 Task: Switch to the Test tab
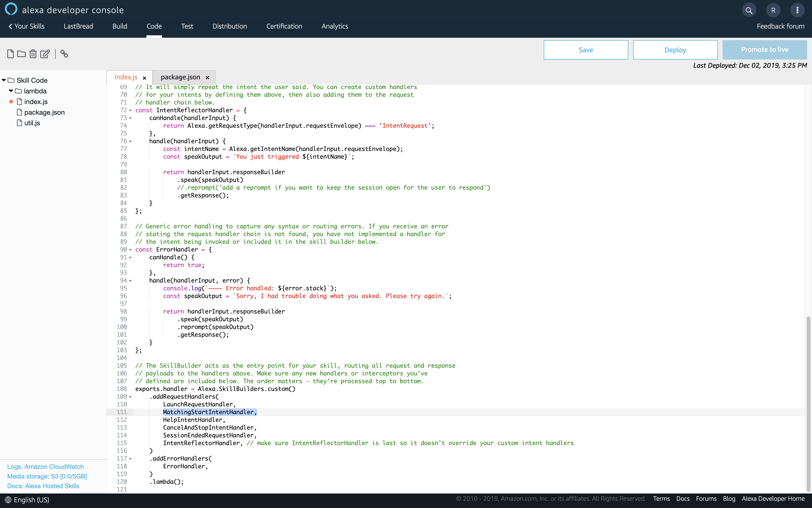[x=187, y=26]
